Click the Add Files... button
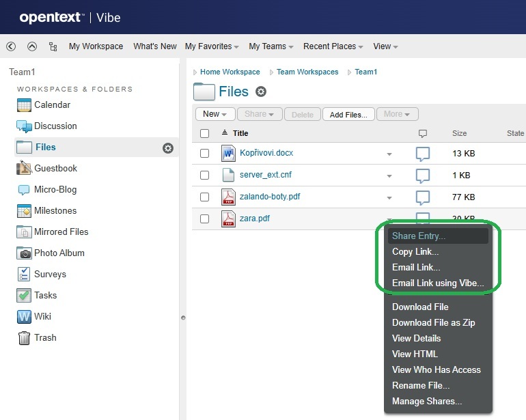Viewport: 526px width, 420px height. (348, 115)
